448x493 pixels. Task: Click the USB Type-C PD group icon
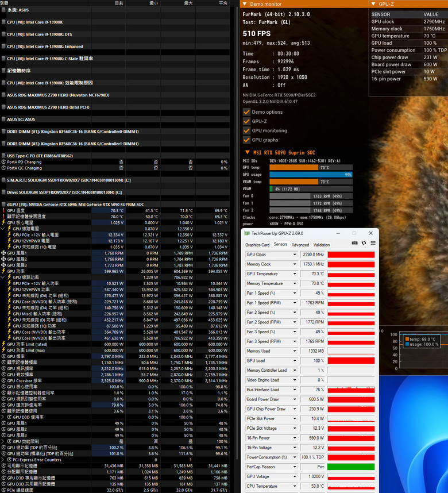3,156
